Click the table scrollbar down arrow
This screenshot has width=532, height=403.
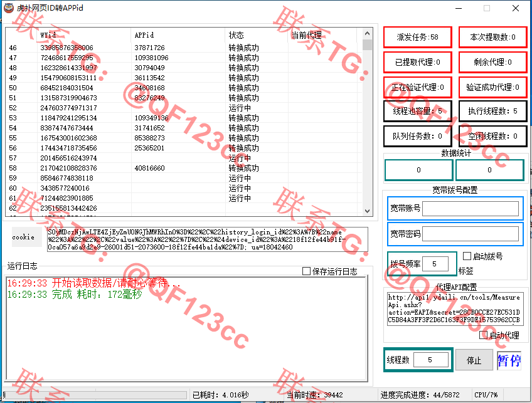point(367,211)
